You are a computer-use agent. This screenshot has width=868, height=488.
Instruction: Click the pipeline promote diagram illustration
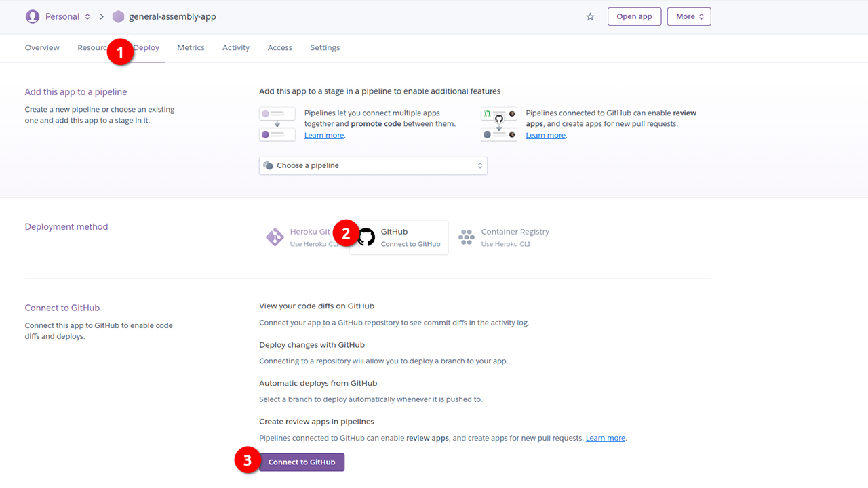point(277,124)
